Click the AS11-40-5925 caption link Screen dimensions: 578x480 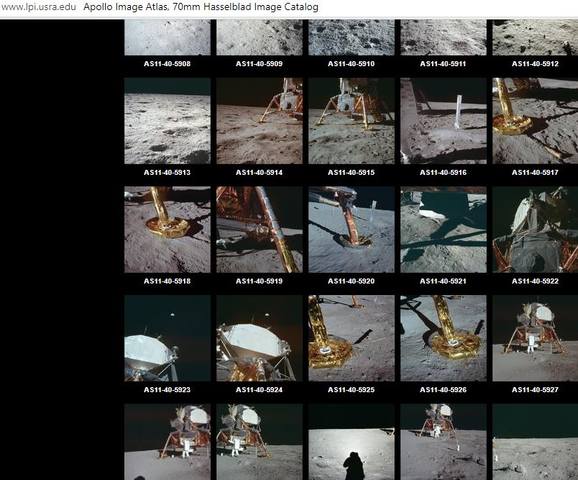point(351,390)
